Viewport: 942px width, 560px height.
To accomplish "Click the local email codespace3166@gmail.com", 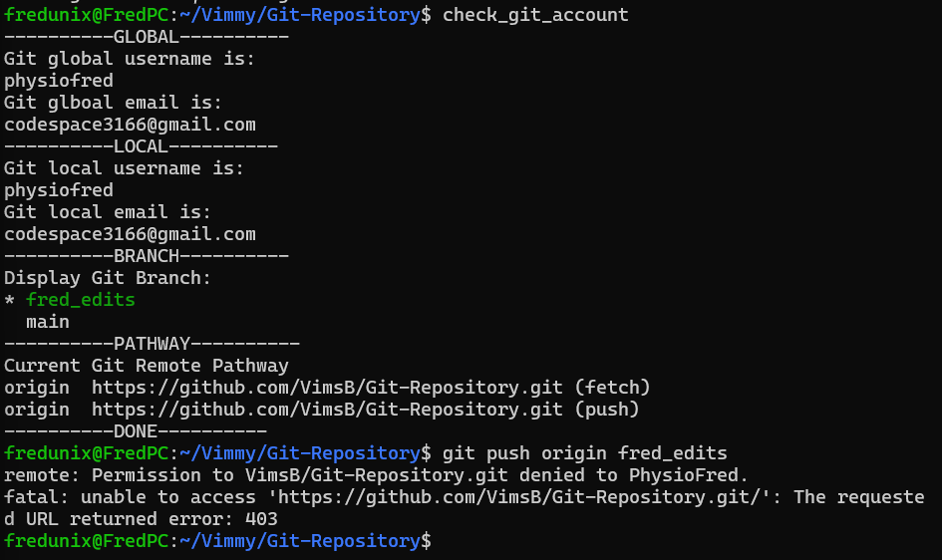I will click(130, 234).
